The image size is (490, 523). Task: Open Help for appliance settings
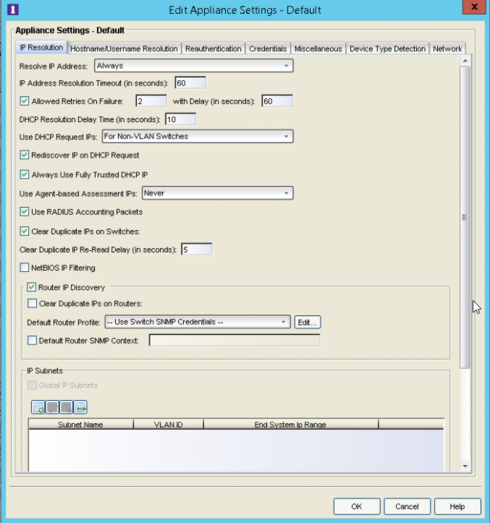click(457, 506)
